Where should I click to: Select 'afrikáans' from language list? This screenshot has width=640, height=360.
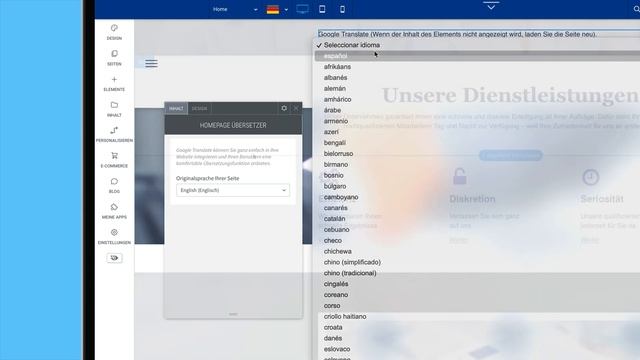coord(337,67)
